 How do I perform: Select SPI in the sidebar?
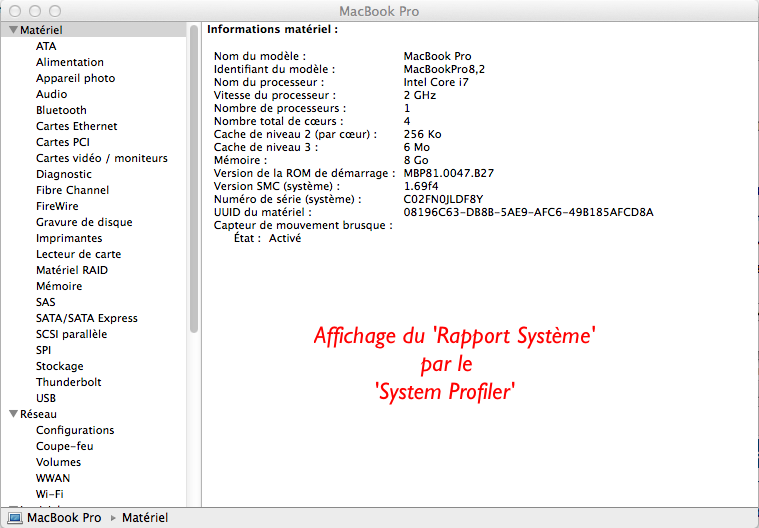(43, 349)
